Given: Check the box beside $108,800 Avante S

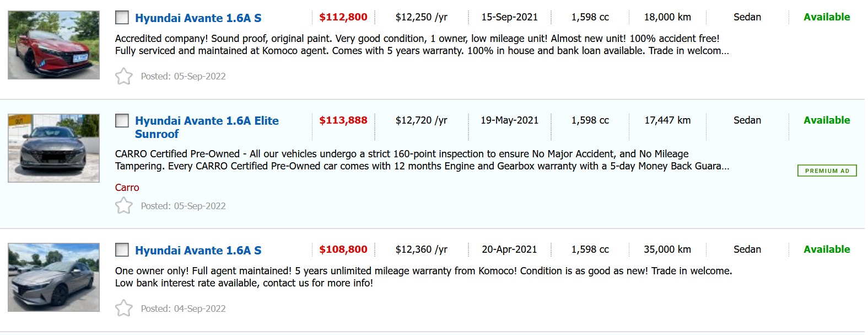Looking at the screenshot, I should tap(122, 250).
